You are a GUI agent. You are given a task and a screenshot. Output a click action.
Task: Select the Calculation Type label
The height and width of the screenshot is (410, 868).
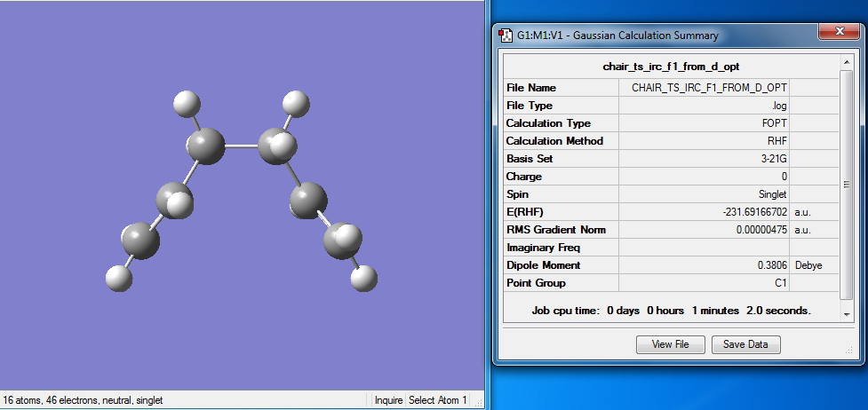pos(548,123)
